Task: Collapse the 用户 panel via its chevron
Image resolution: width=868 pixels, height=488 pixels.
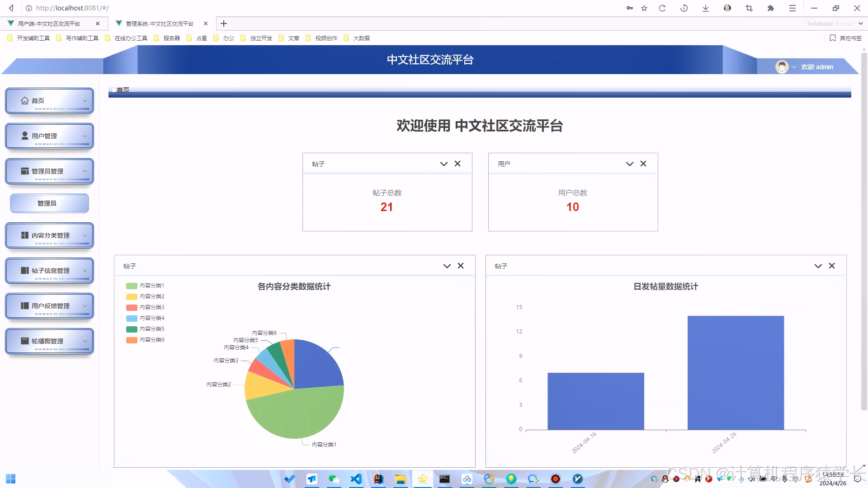Action: 629,164
